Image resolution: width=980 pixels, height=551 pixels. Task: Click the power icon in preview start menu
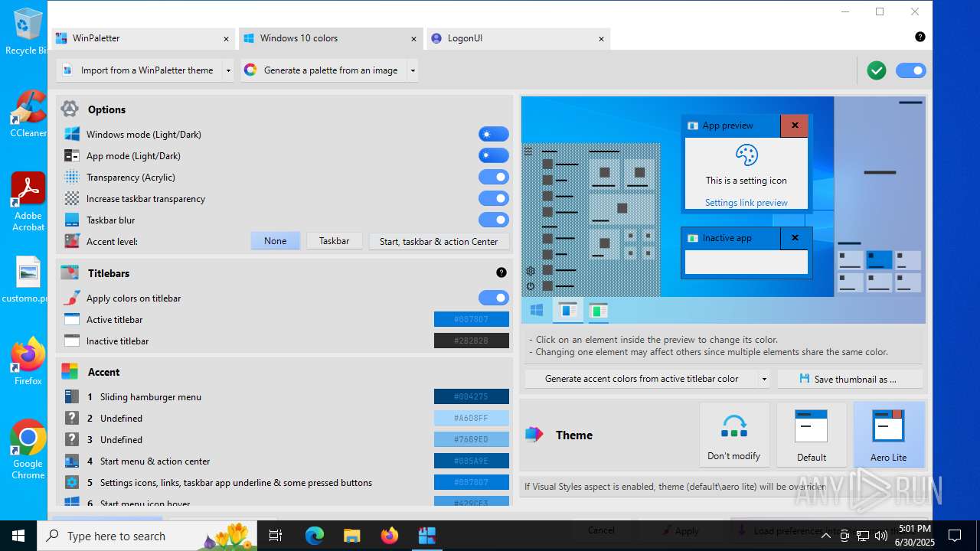tap(531, 286)
